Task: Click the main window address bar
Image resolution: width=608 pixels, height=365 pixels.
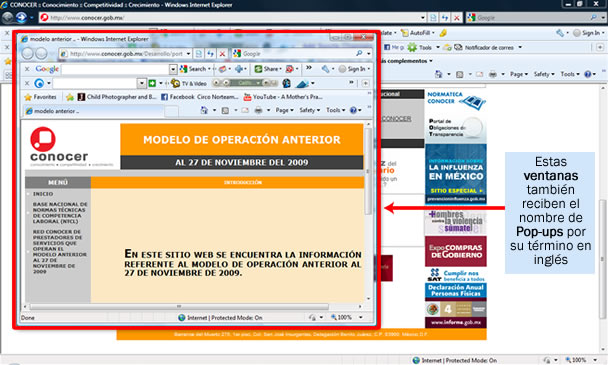Action: tap(230, 17)
